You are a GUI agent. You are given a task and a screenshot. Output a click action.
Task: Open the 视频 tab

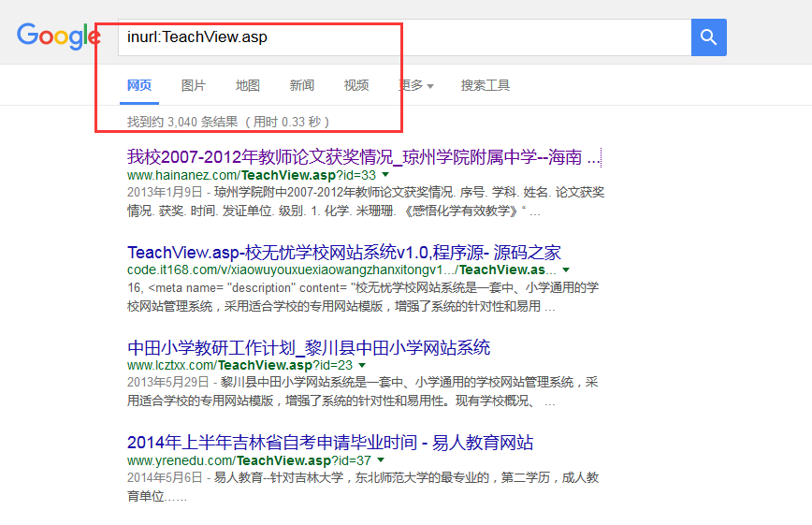356,85
